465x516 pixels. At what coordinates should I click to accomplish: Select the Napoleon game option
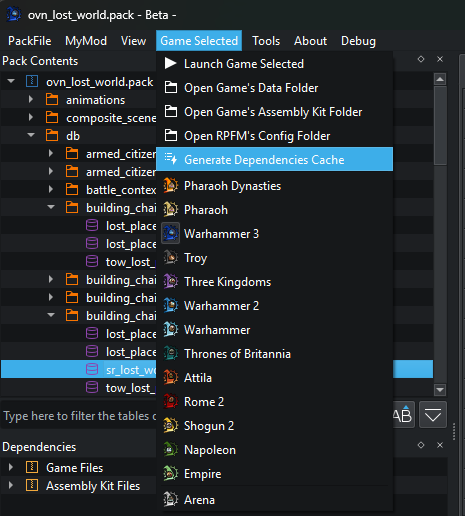(210, 450)
